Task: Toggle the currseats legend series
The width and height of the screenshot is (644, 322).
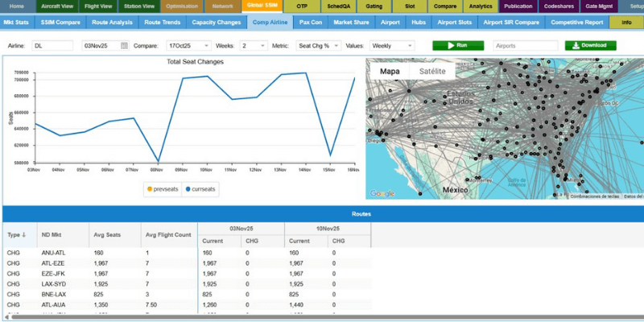Action: [200, 189]
